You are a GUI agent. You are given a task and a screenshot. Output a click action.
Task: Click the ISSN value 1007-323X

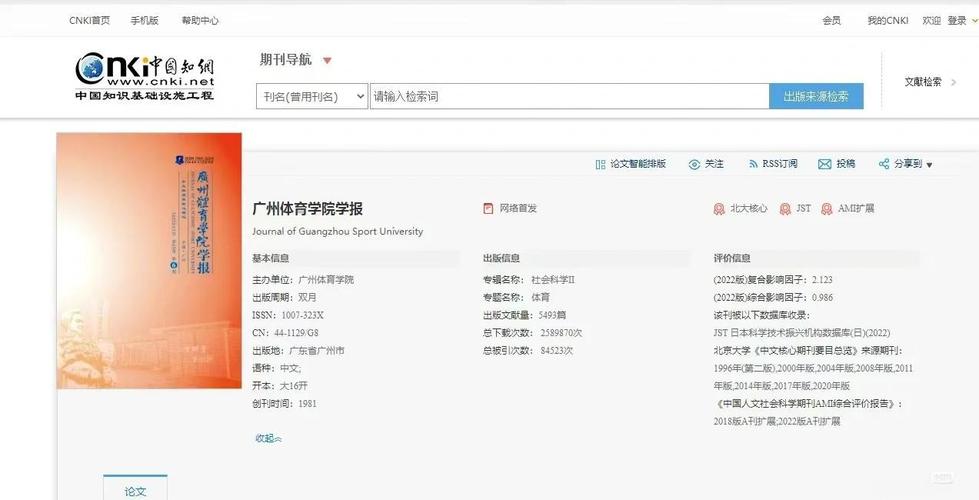(x=302, y=315)
